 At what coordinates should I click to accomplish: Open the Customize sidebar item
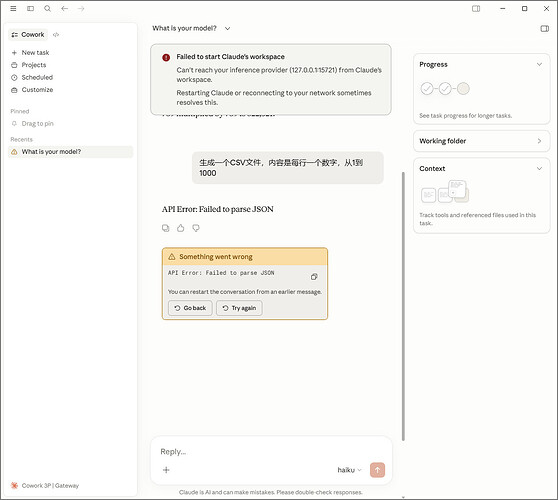coord(37,90)
